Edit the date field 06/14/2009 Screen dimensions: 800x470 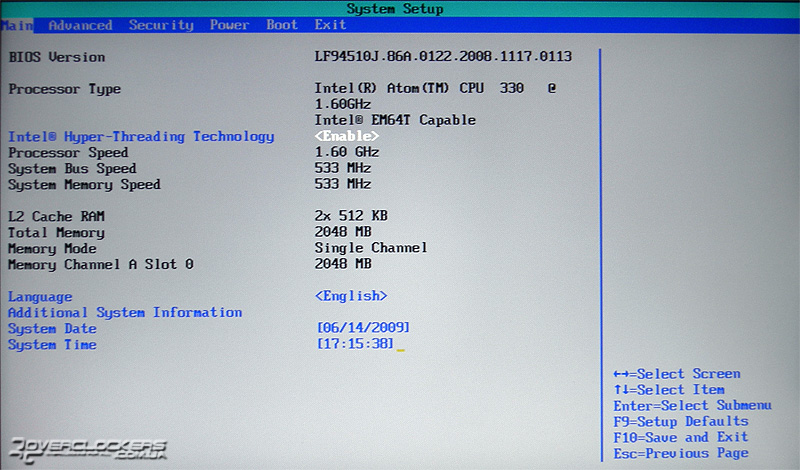[363, 327]
